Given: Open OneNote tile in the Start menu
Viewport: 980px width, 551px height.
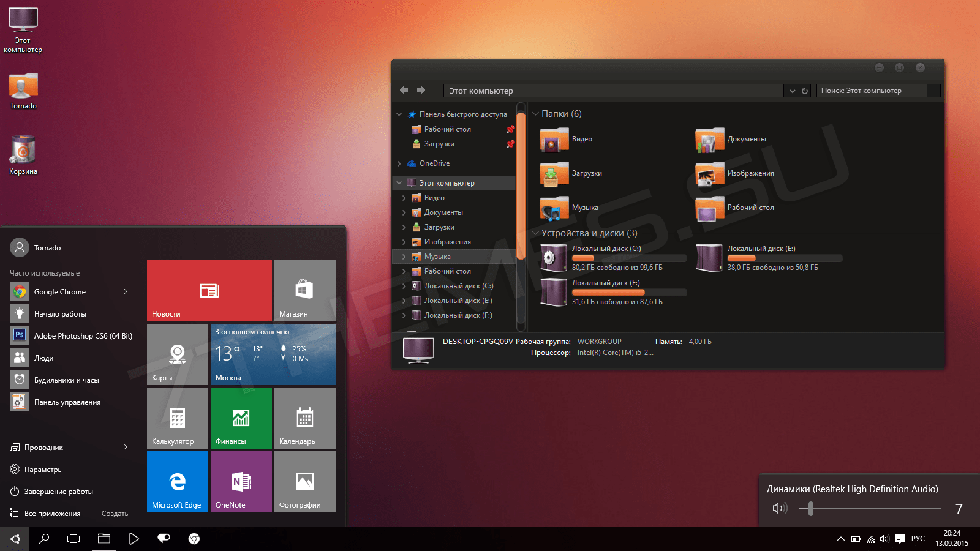Looking at the screenshot, I should pyautogui.click(x=241, y=481).
